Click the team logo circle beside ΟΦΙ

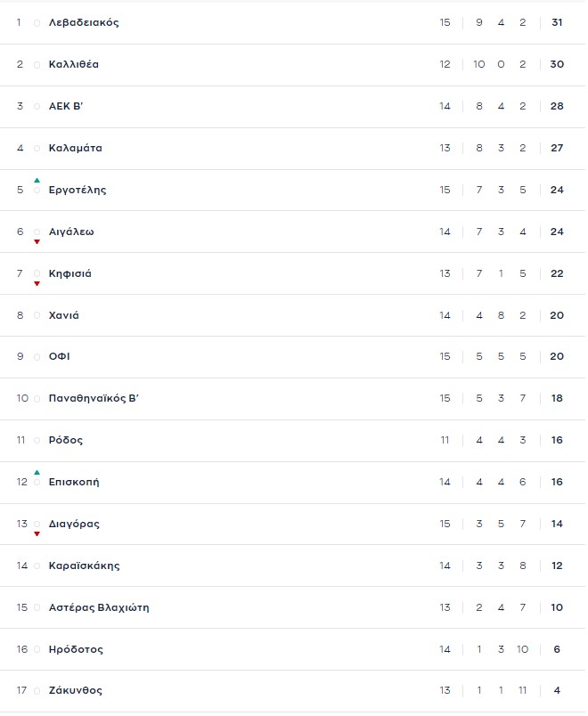point(37,357)
